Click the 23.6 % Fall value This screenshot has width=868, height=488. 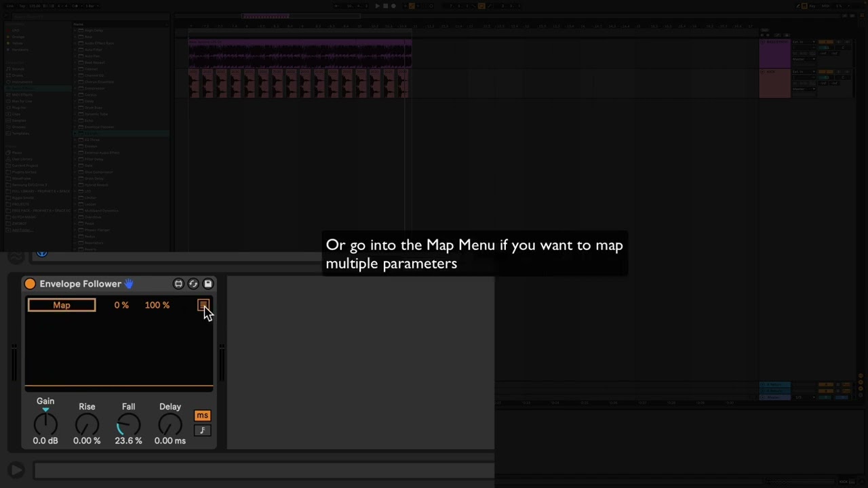(x=128, y=441)
